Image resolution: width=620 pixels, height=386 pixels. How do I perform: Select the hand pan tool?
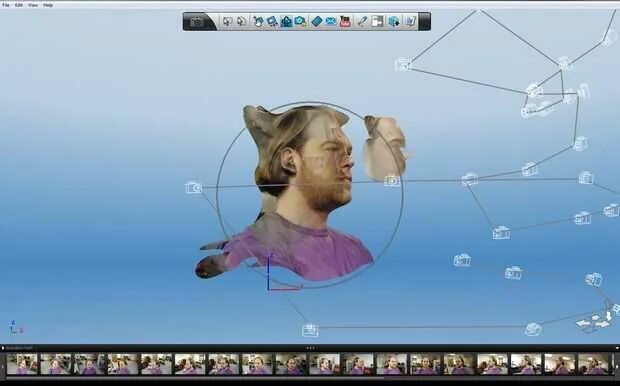(x=258, y=21)
